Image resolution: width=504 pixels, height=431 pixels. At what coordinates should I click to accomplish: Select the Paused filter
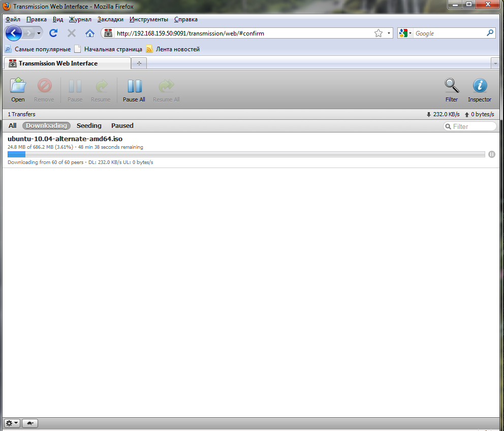122,125
